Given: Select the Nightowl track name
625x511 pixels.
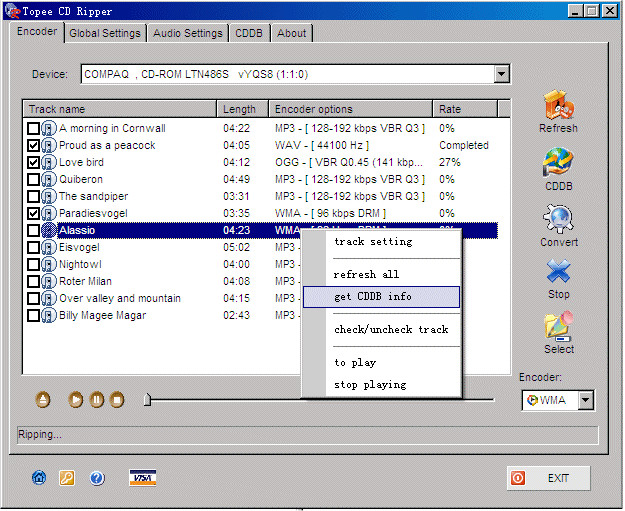Looking at the screenshot, I should (x=80, y=264).
